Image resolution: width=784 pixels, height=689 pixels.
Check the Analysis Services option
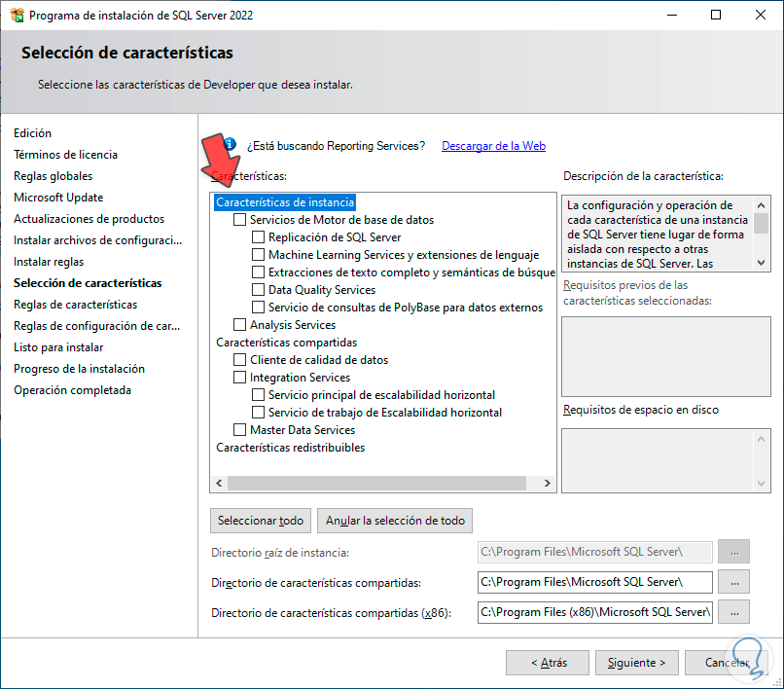pyautogui.click(x=239, y=325)
